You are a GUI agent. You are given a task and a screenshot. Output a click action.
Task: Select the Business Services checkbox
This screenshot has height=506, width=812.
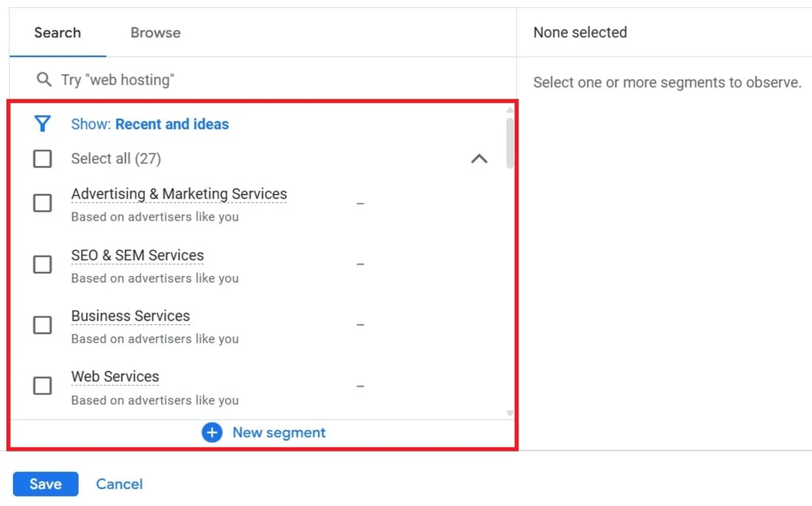(x=42, y=325)
